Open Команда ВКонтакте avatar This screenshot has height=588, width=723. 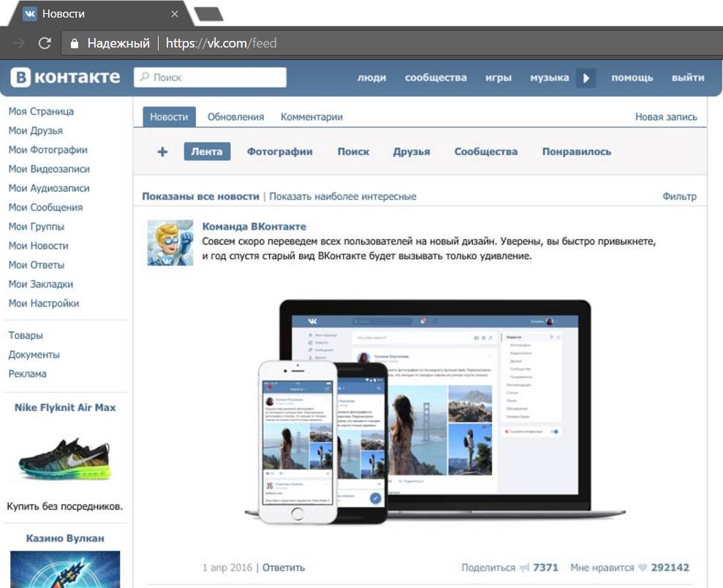[x=170, y=242]
